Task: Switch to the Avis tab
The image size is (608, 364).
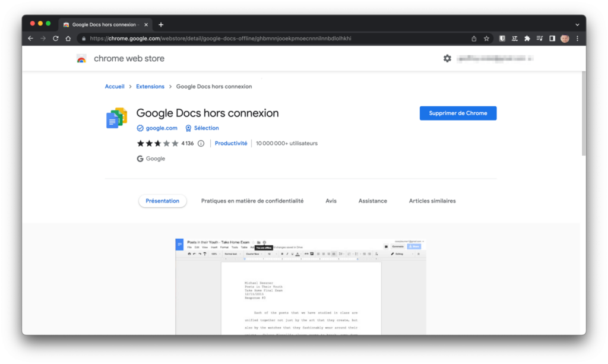Action: (331, 201)
